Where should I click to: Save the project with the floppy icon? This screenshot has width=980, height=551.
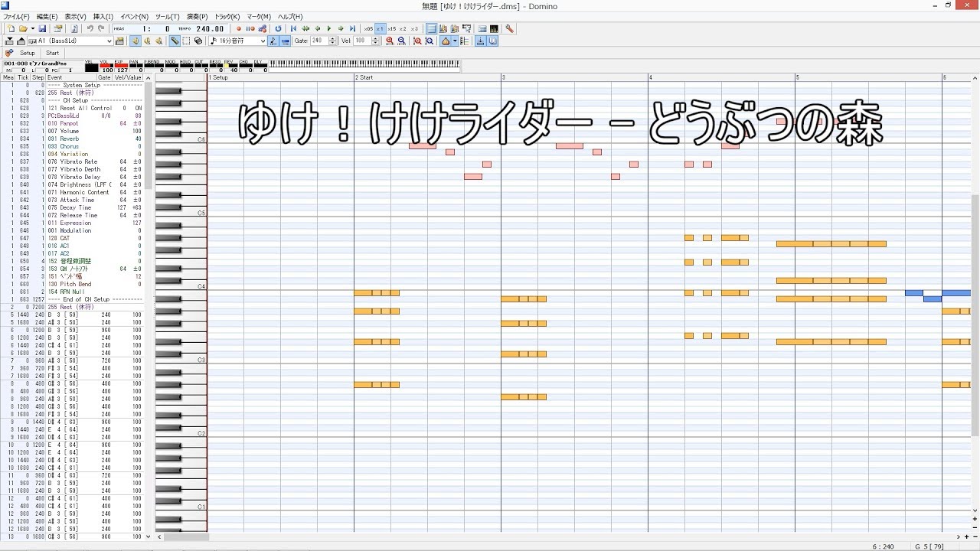click(42, 28)
